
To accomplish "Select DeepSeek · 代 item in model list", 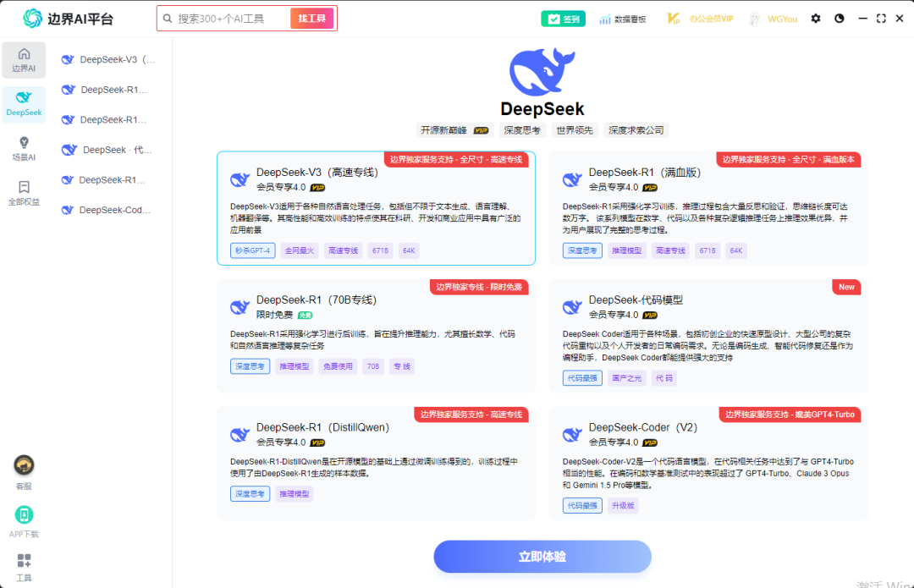I will [x=107, y=150].
